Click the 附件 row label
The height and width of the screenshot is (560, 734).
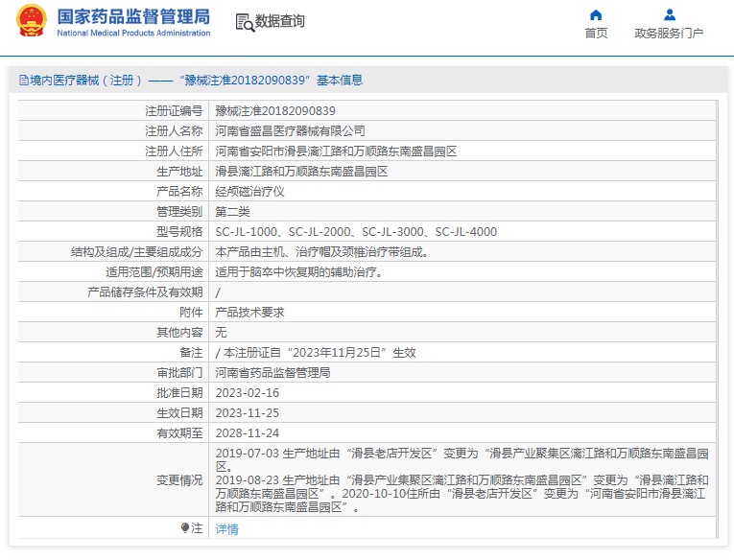pos(191,312)
